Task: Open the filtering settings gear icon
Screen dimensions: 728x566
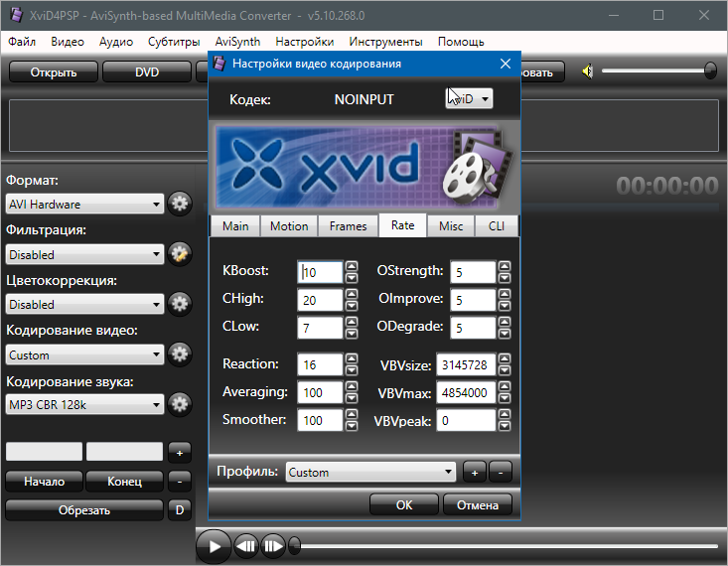Action: [179, 254]
